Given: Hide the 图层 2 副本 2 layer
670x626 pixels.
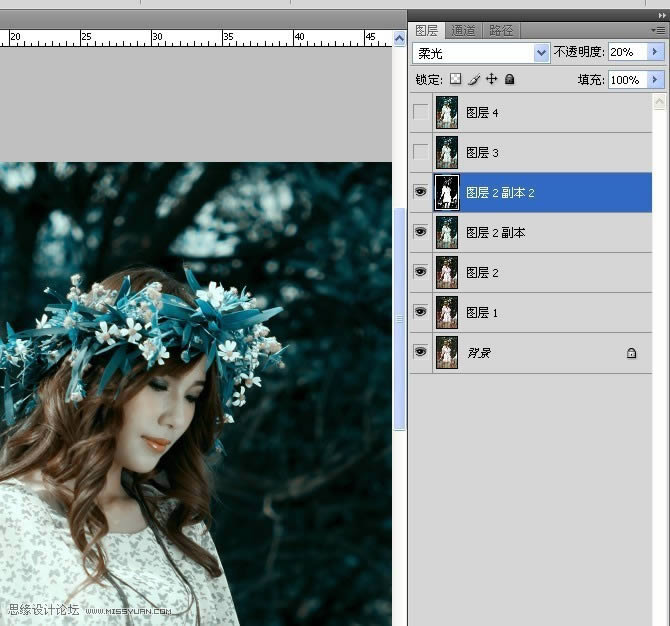Looking at the screenshot, I should (x=420, y=192).
